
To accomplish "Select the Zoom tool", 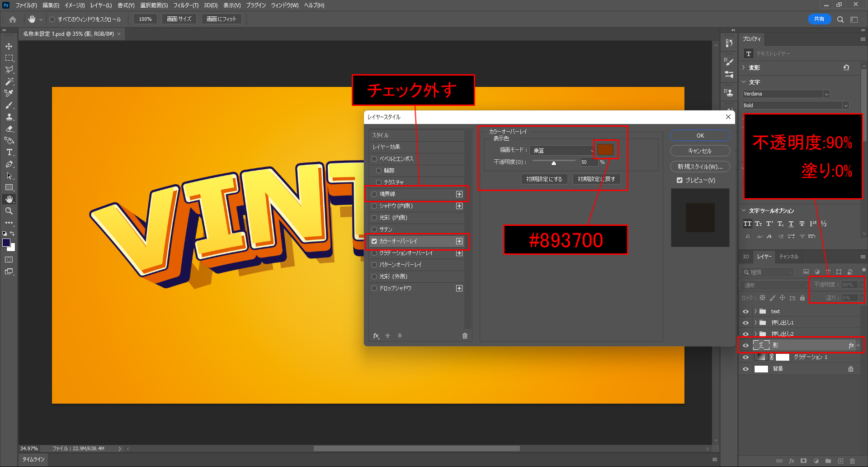I will [9, 211].
